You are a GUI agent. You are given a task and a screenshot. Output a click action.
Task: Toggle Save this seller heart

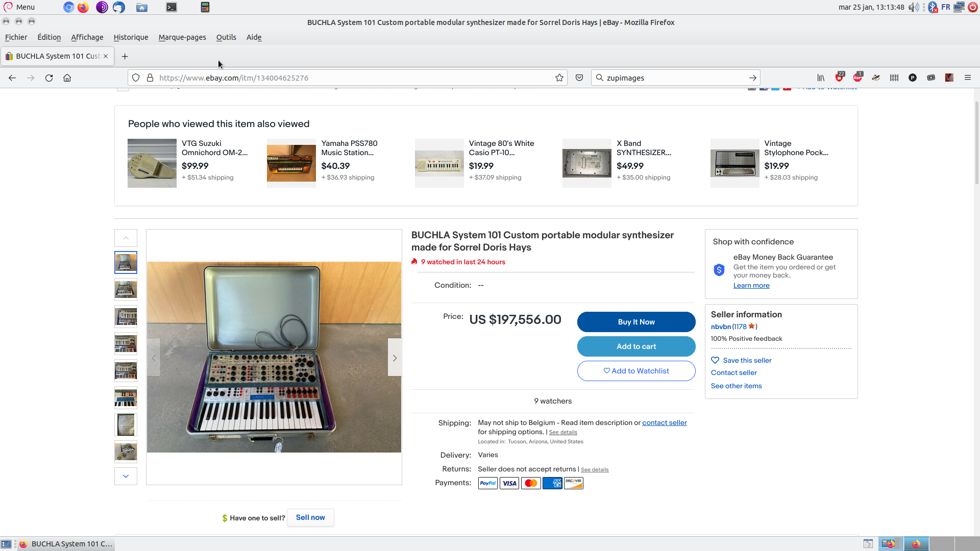pos(715,360)
